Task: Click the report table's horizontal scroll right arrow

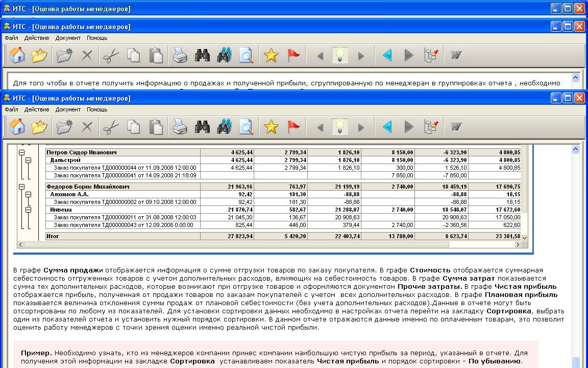Action: click(518, 245)
